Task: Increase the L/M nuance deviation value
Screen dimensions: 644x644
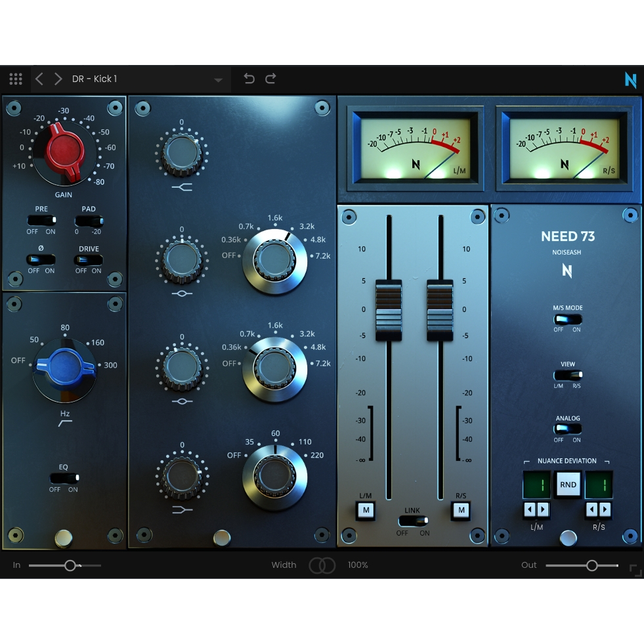Action: 543,509
